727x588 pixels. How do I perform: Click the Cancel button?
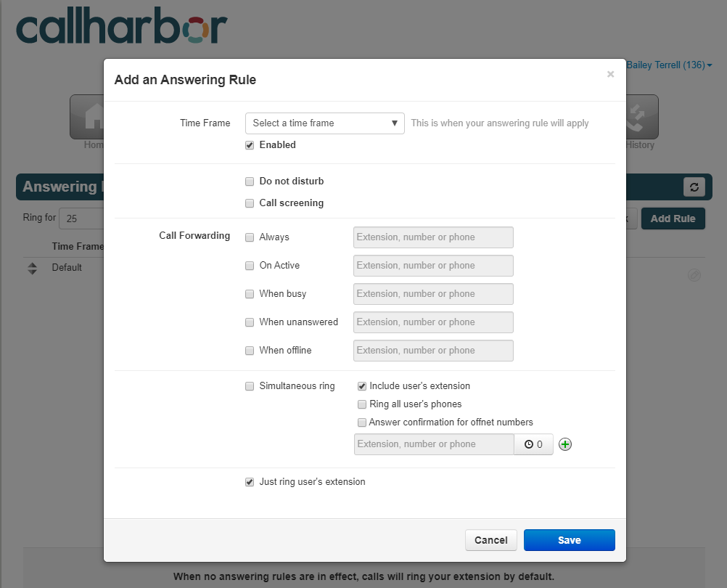pos(491,540)
